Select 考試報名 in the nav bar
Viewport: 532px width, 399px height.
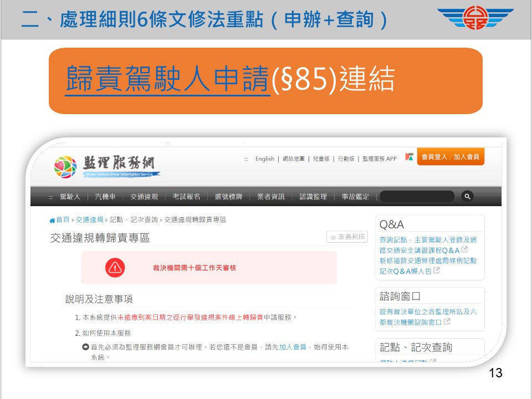click(186, 197)
